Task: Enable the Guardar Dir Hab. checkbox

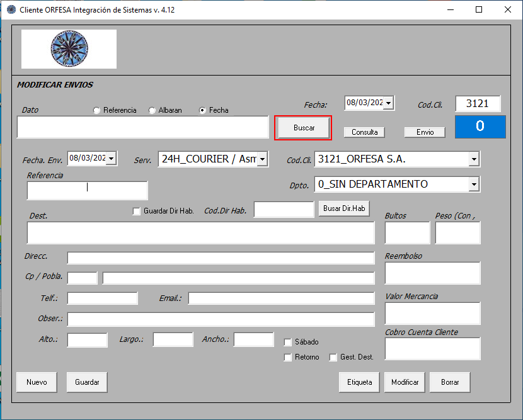Action: pos(137,211)
